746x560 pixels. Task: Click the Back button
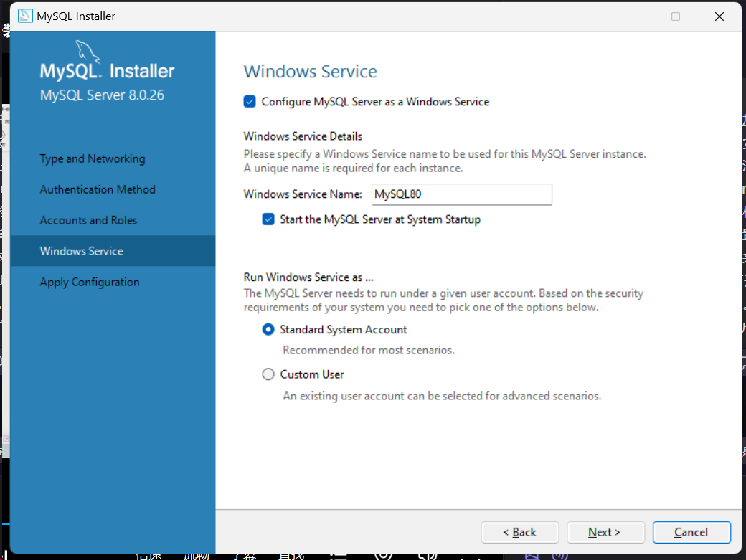(519, 533)
